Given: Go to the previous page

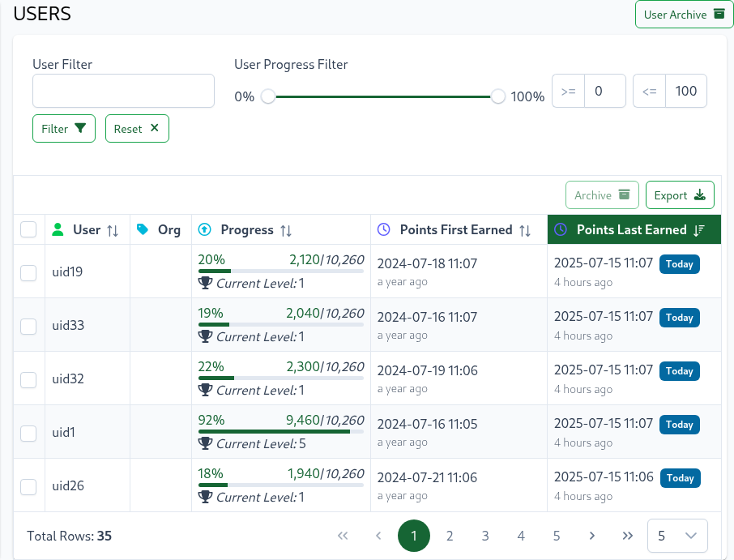Looking at the screenshot, I should click(378, 536).
